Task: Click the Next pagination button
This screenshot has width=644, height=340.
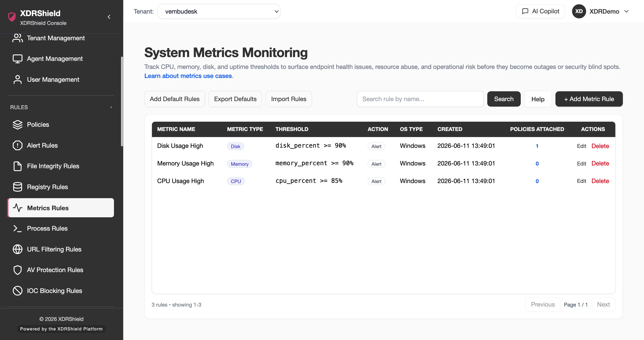Action: pos(603,305)
